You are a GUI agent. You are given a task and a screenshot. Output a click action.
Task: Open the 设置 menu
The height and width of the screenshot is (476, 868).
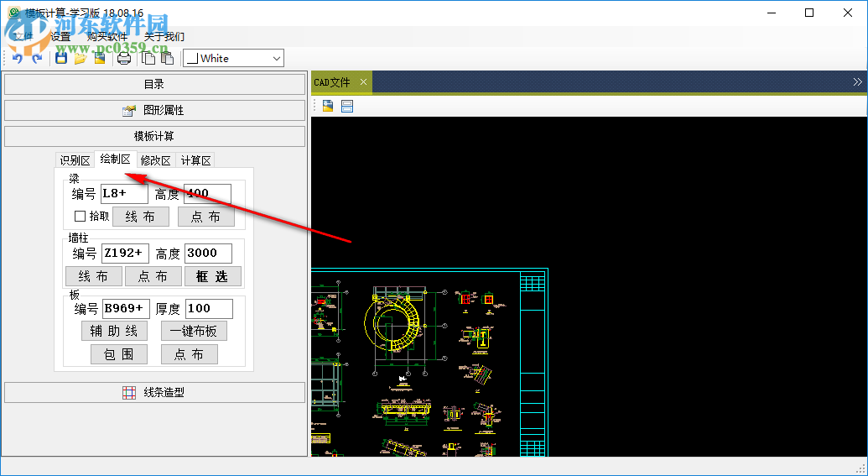60,37
